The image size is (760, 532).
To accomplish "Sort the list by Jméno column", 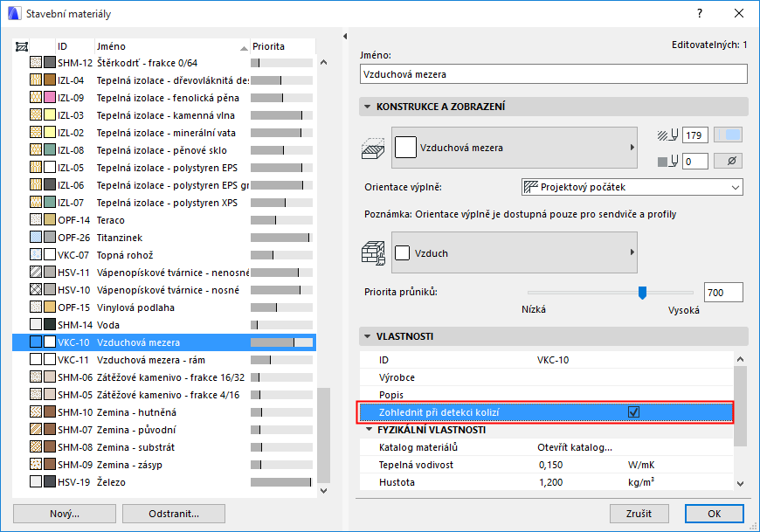I will pyautogui.click(x=172, y=46).
